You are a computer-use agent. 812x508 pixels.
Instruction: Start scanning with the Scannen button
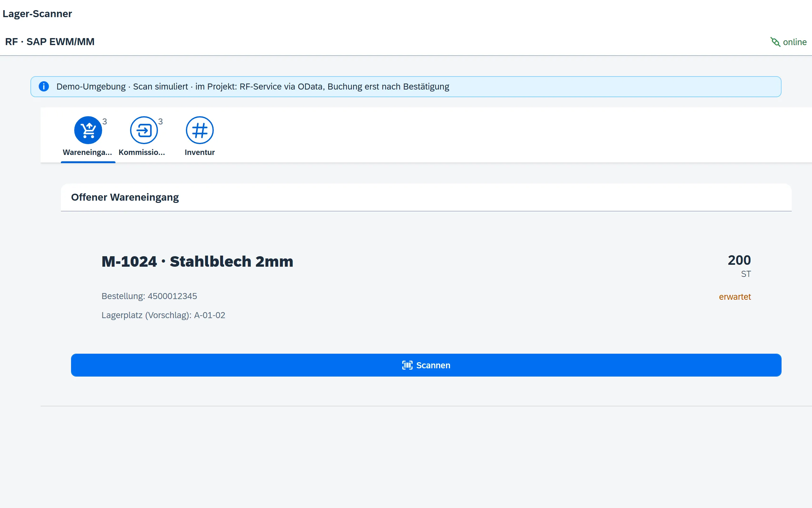point(426,365)
